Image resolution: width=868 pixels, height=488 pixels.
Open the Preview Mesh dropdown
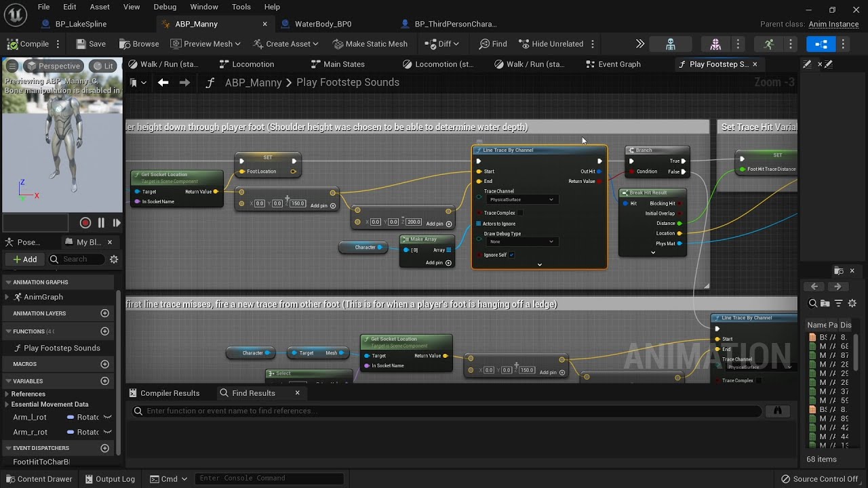coord(205,44)
